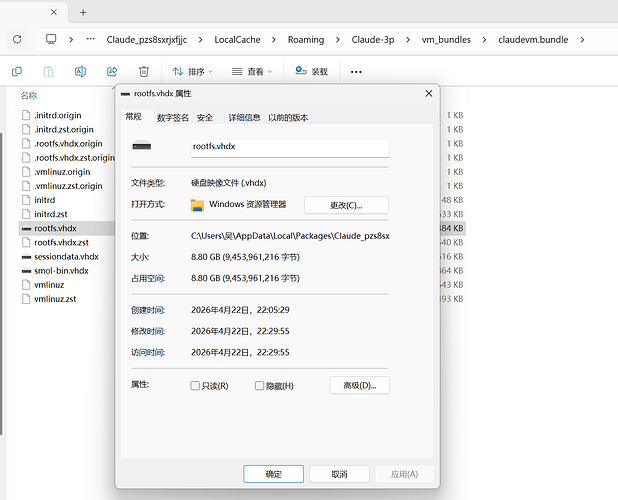Expand chevron after Claude_pzs8sxrjxfjjc breadcrumb
Screen dimensions: 618x500
[x=201, y=40]
